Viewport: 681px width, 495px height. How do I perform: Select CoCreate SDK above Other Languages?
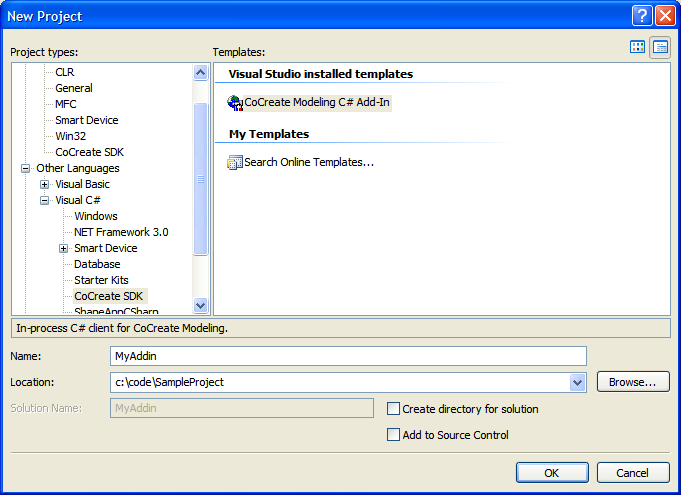(89, 152)
